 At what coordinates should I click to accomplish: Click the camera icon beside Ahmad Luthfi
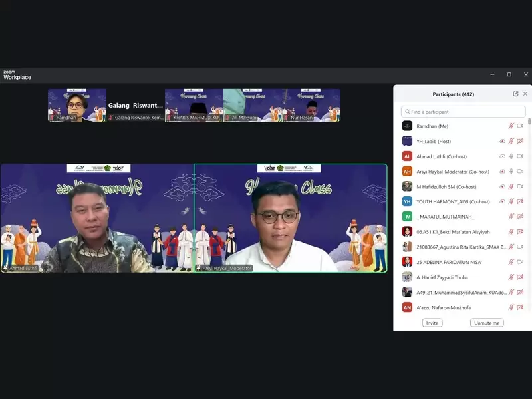[x=519, y=156]
